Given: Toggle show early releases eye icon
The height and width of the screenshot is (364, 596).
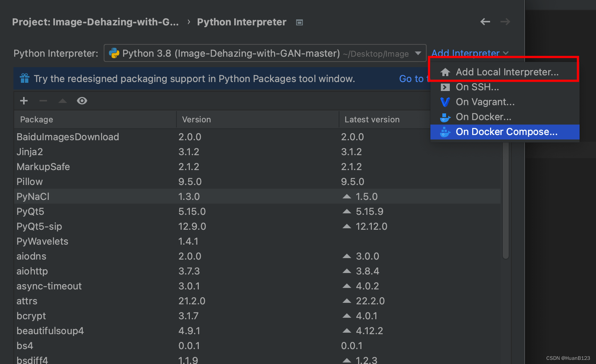Looking at the screenshot, I should pos(82,101).
